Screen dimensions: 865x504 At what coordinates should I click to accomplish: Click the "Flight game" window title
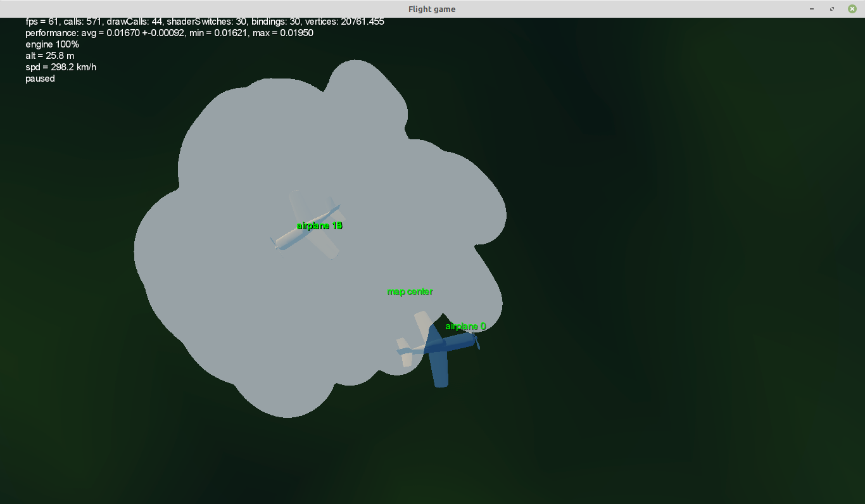(x=432, y=9)
